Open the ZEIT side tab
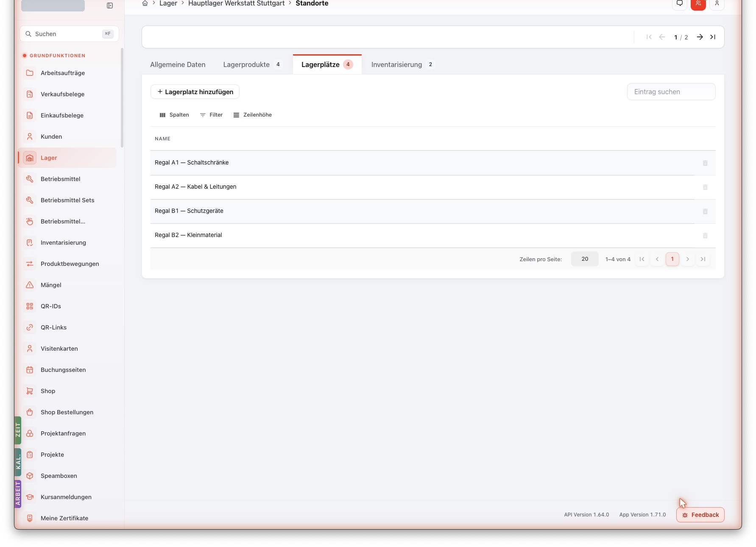 pos(18,430)
